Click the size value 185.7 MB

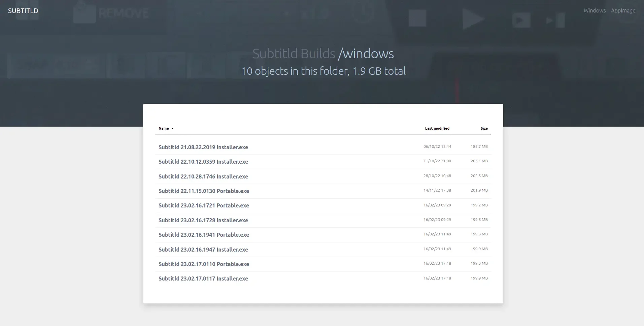pos(479,146)
